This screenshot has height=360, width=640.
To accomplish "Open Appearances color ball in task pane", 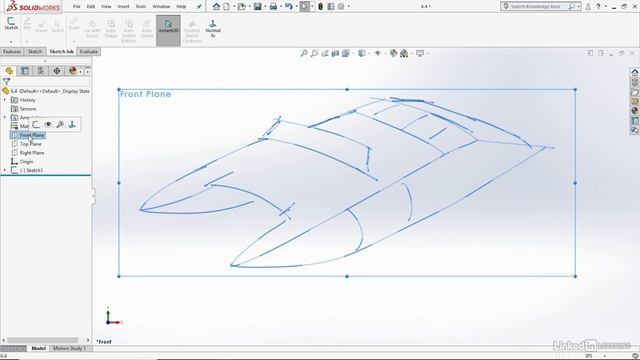I will (635, 111).
